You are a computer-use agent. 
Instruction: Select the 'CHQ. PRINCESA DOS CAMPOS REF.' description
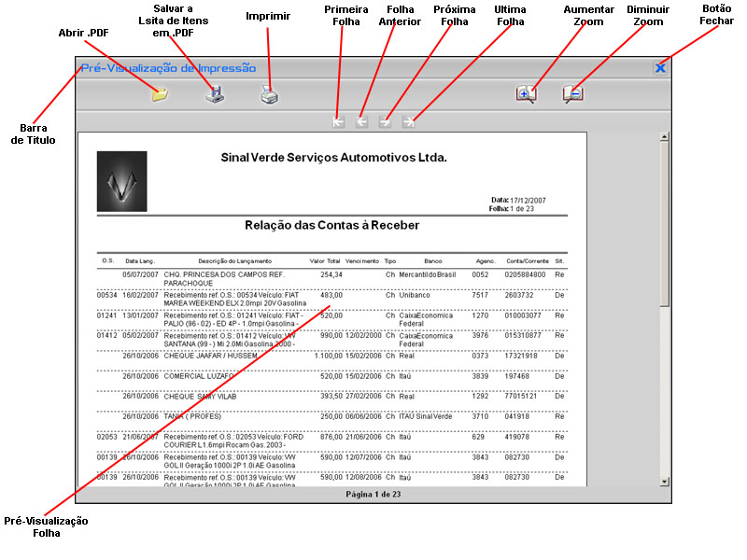click(224, 274)
